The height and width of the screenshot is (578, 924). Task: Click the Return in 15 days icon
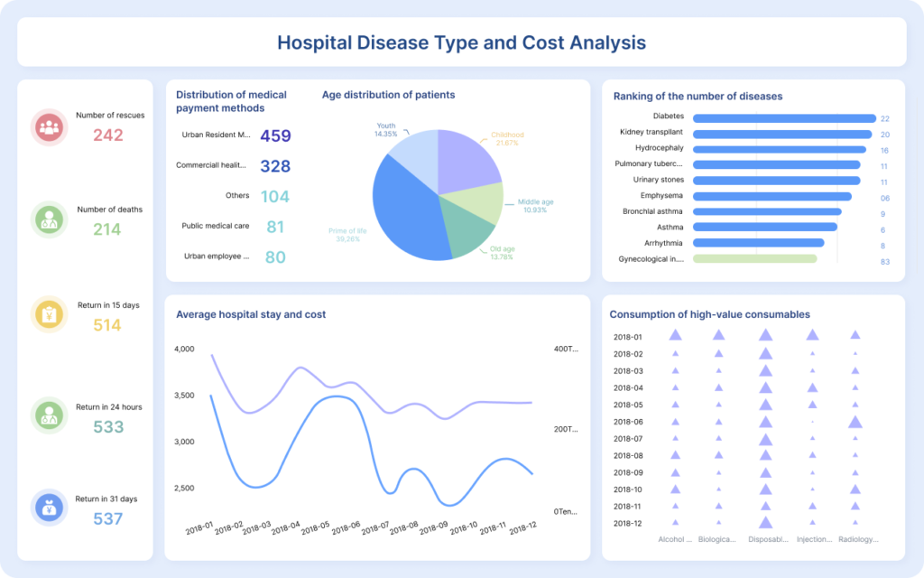48,314
